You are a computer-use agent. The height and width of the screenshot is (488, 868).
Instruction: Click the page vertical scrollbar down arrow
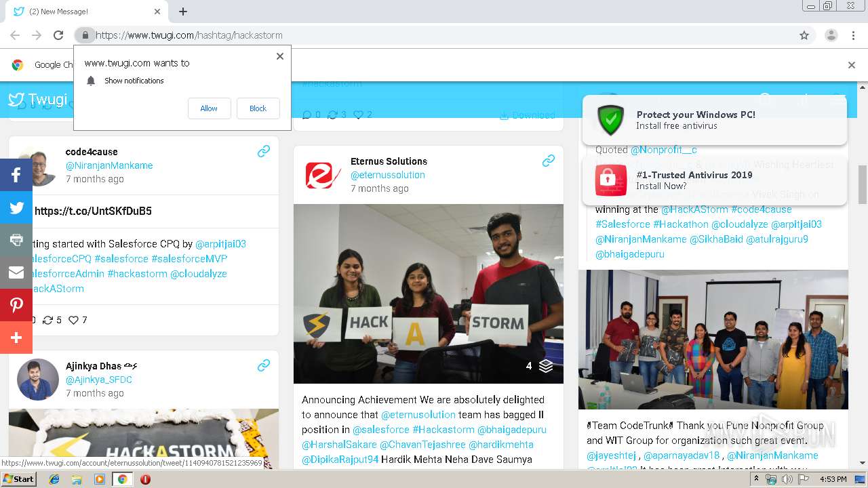pos(862,463)
